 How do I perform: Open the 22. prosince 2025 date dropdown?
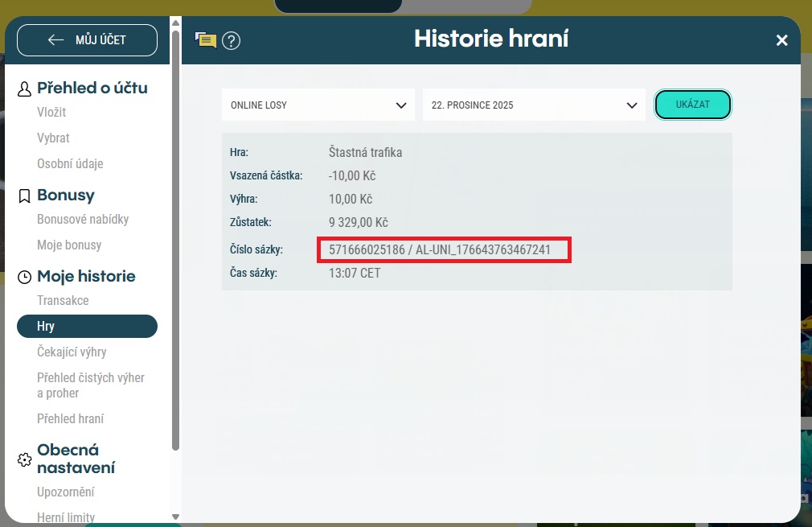(x=534, y=105)
